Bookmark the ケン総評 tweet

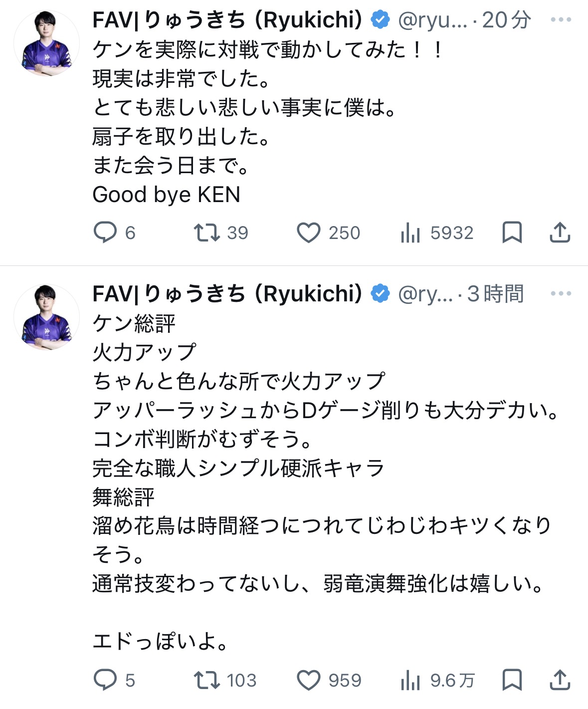click(x=512, y=680)
